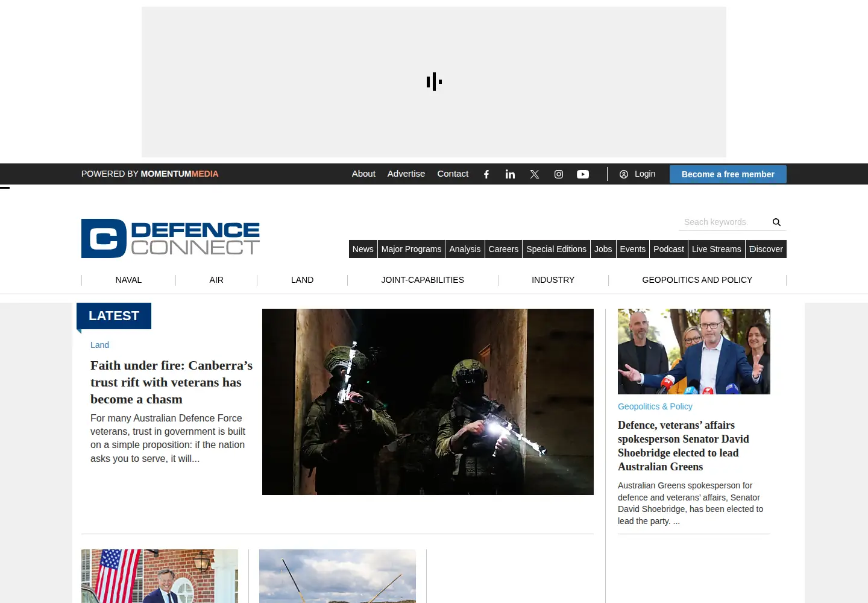The width and height of the screenshot is (868, 603).
Task: Open the crane article thumbnail
Action: [x=338, y=576]
